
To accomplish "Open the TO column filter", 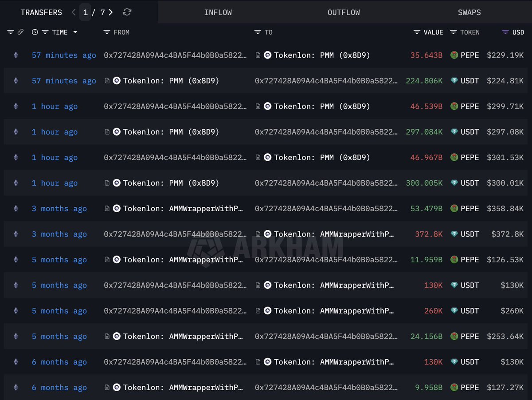I will tap(258, 32).
